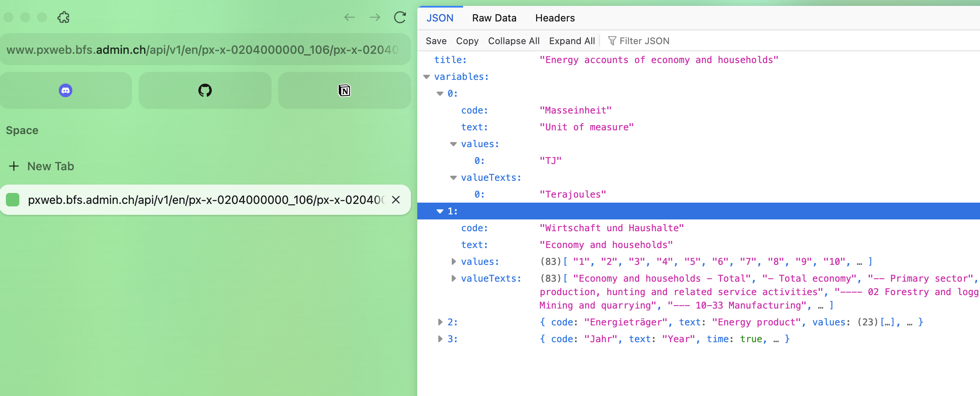980x396 pixels.
Task: Click the Save button
Action: (436, 41)
